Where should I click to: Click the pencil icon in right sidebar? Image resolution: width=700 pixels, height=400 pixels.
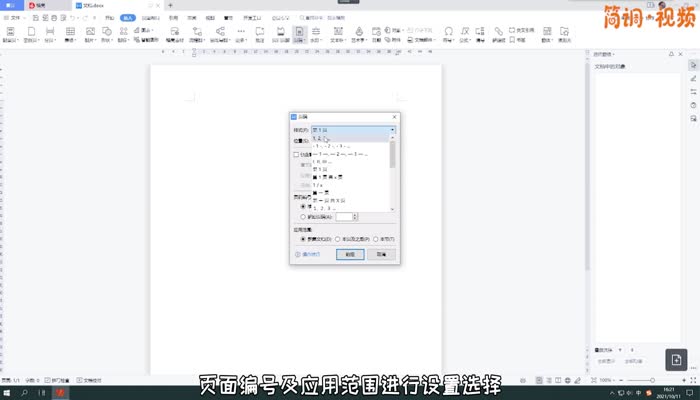pos(693,77)
